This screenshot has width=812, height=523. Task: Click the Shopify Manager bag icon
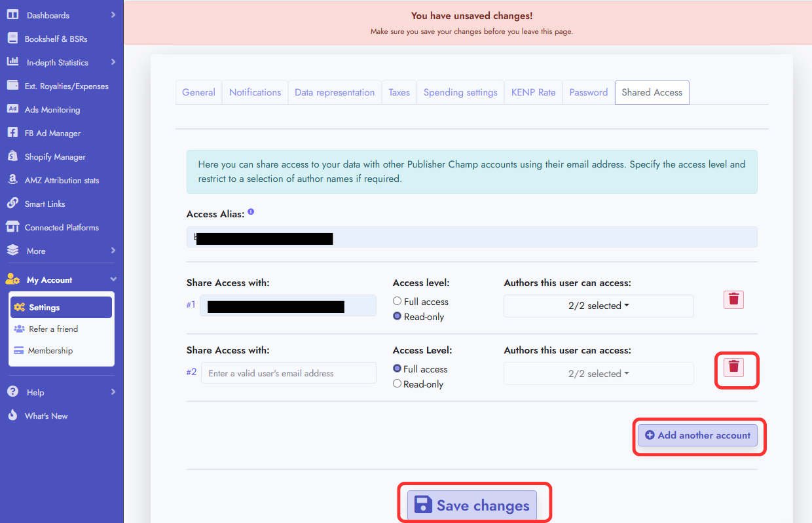(12, 156)
